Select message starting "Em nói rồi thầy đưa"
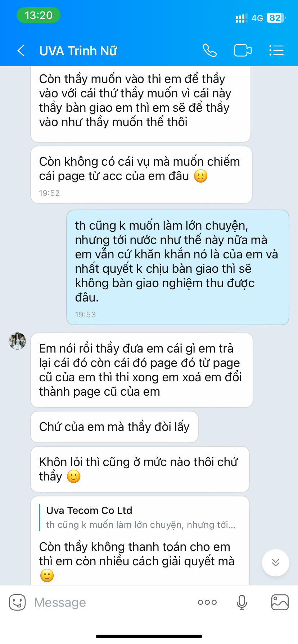 [x=142, y=370]
